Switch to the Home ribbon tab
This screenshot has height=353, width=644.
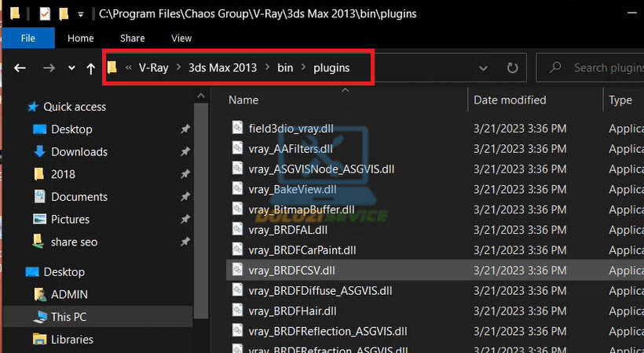pyautogui.click(x=80, y=38)
